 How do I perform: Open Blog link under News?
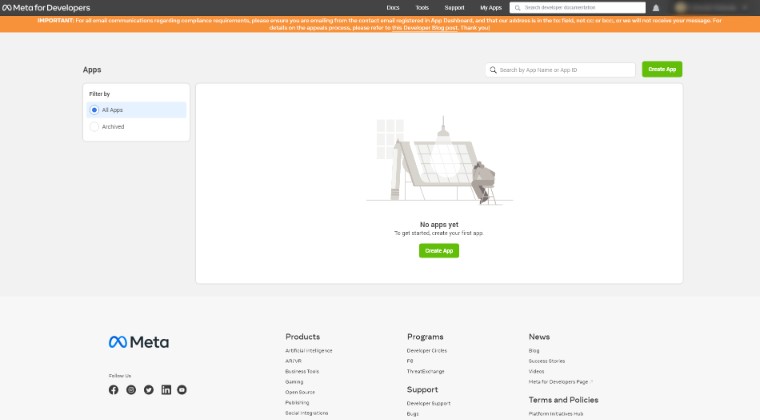point(534,350)
